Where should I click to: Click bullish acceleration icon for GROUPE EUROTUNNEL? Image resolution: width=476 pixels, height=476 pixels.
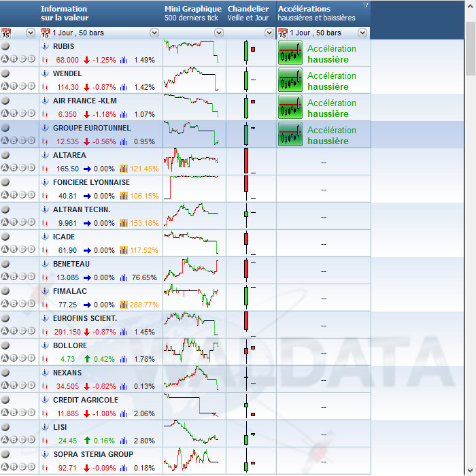click(290, 135)
